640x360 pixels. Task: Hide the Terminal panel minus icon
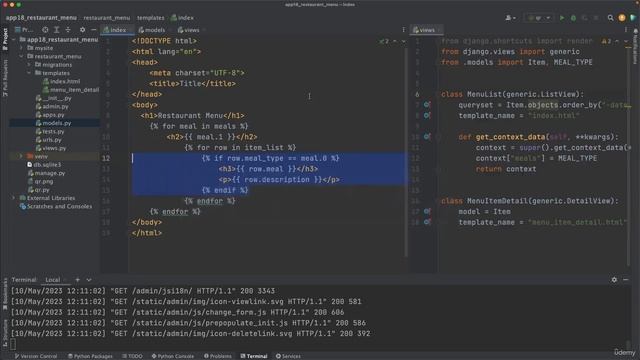tap(625, 280)
